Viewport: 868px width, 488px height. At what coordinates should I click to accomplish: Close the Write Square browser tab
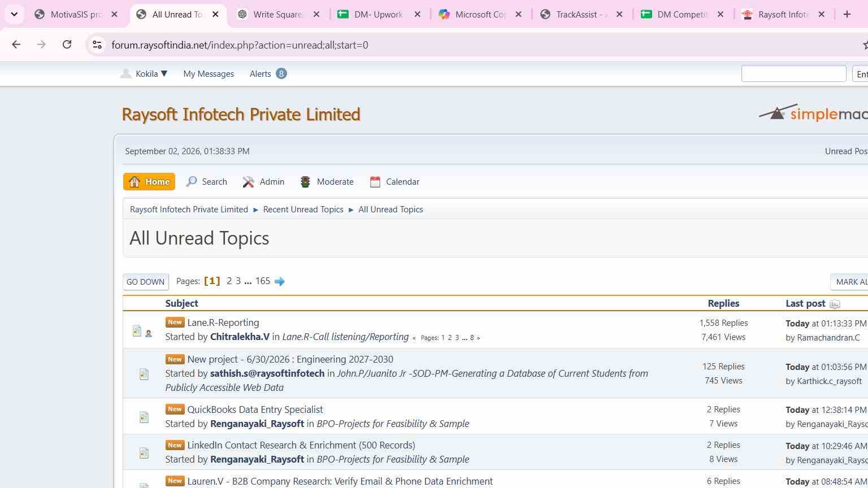point(316,15)
